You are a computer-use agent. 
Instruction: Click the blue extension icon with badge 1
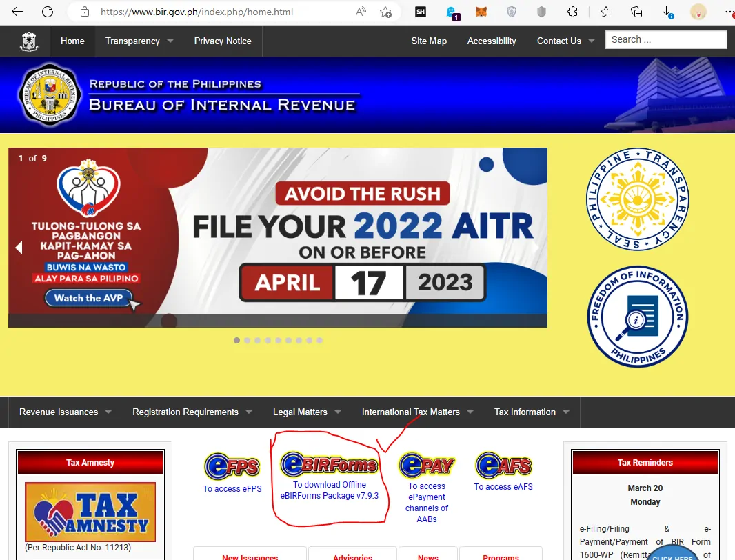point(452,12)
